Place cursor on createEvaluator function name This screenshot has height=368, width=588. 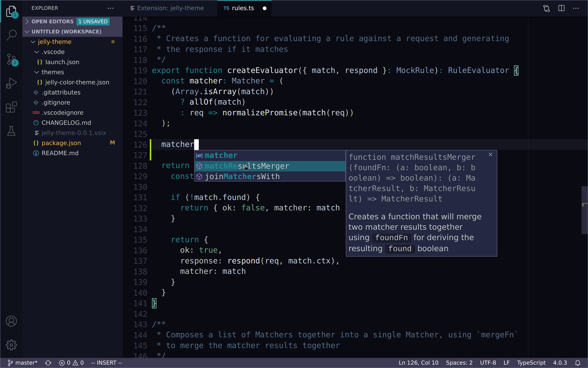coord(262,71)
